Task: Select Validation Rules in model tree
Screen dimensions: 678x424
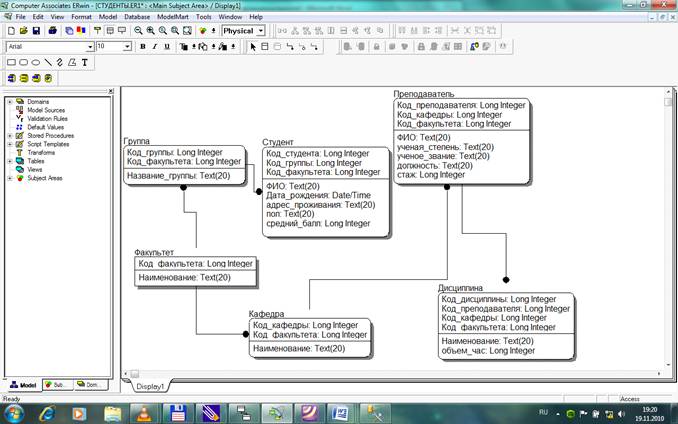Action: coord(45,118)
